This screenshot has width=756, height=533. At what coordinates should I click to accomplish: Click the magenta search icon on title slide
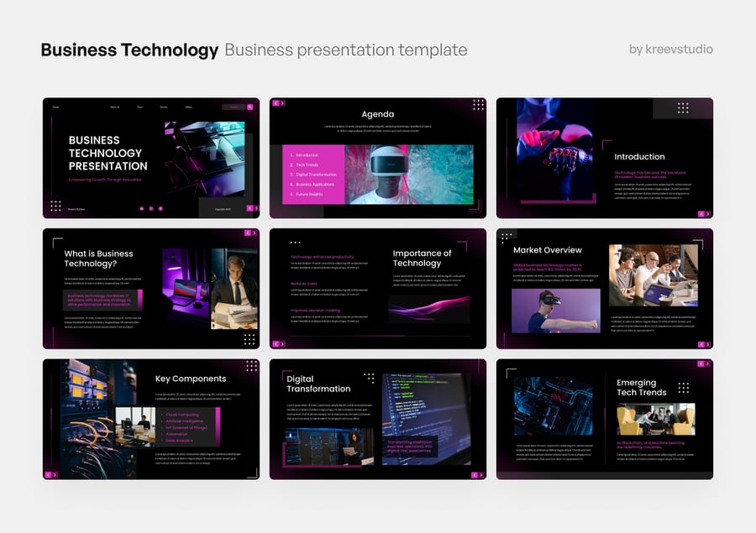[250, 107]
